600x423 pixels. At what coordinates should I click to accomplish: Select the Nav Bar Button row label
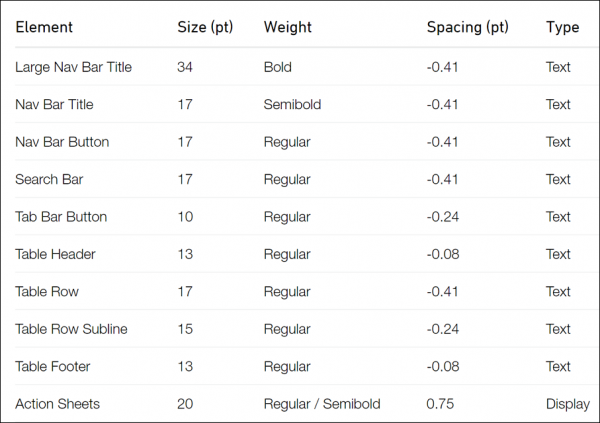coord(62,142)
